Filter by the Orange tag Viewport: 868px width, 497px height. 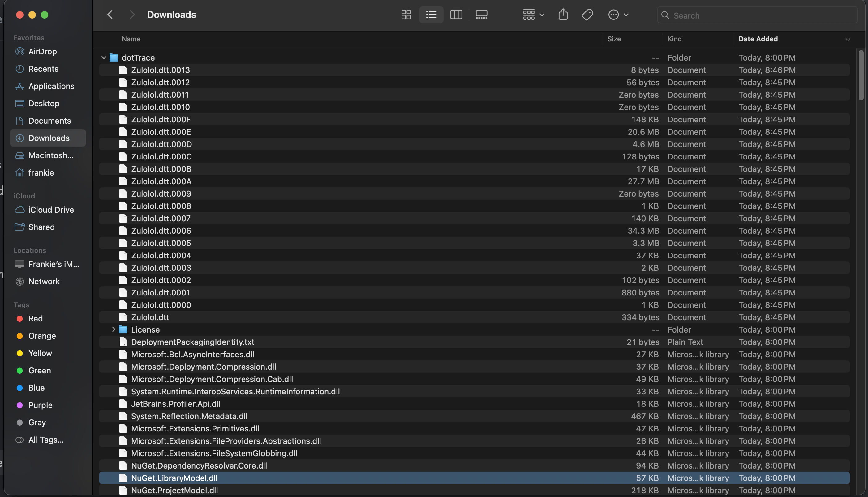tap(48, 336)
